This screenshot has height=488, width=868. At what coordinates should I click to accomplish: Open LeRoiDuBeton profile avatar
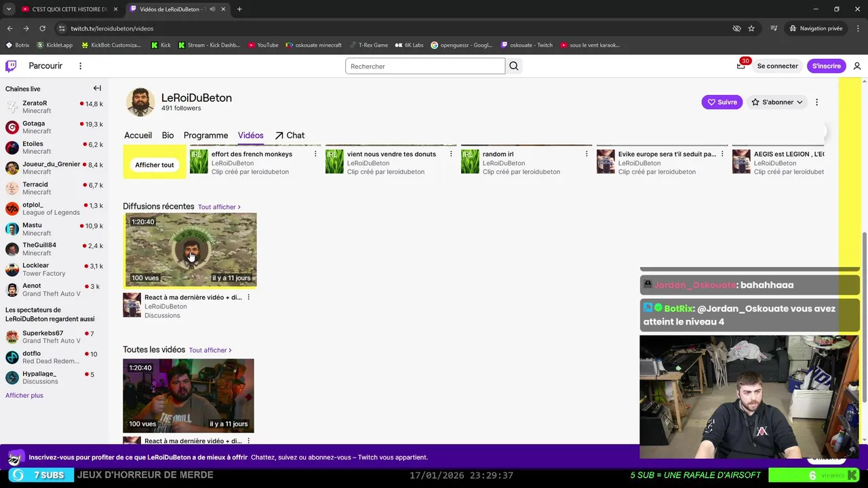pyautogui.click(x=140, y=102)
